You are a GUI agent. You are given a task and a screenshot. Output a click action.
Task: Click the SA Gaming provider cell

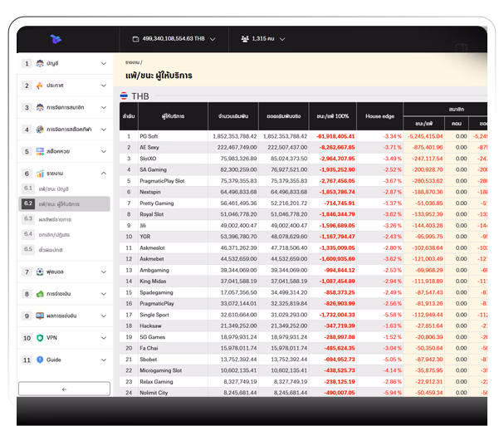coord(173,169)
